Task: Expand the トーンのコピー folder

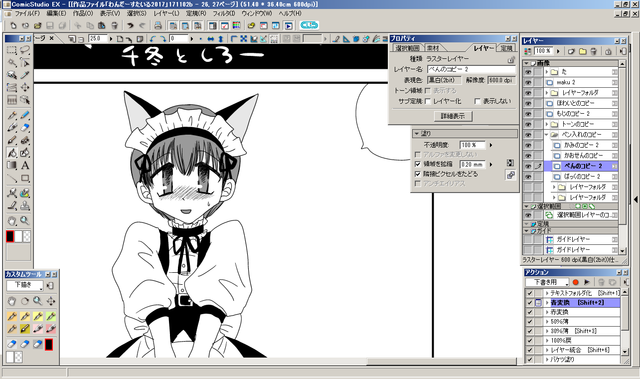Action: pos(547,124)
